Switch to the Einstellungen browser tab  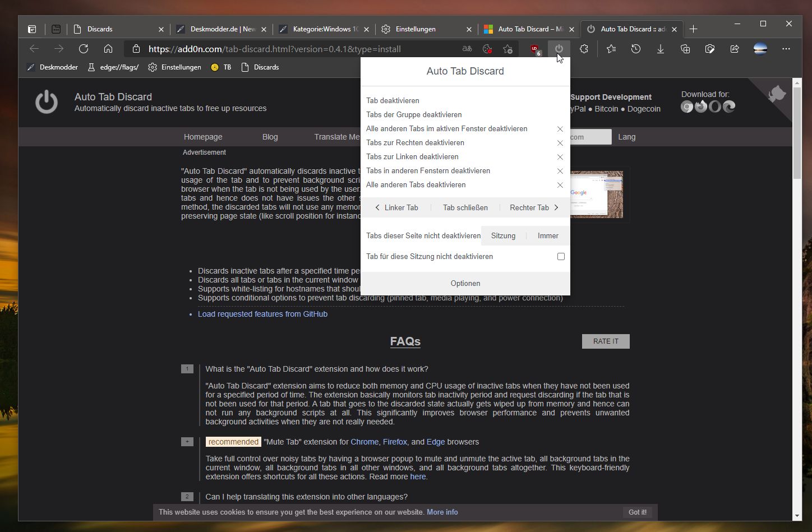pos(426,29)
